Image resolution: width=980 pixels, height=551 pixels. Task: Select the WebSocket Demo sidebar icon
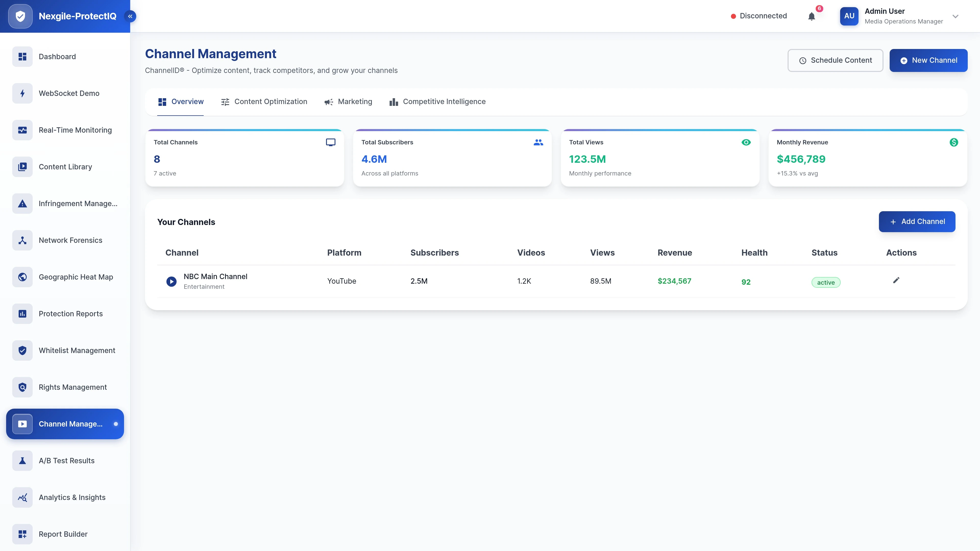(22, 93)
